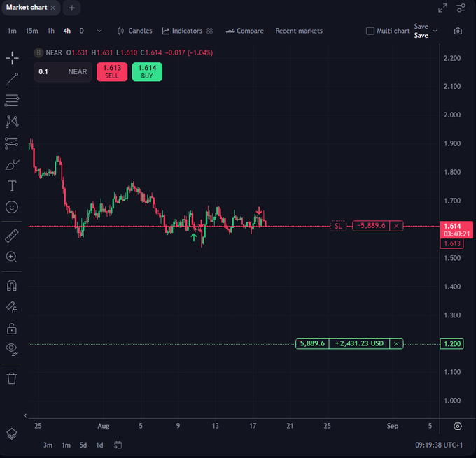Set 1m date range at bottom
476x458 pixels.
click(66, 445)
